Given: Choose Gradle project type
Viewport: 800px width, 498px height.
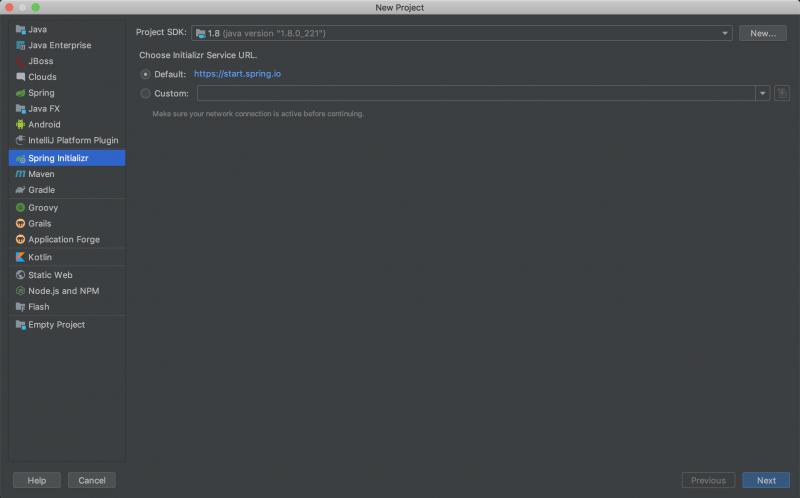Looking at the screenshot, I should click(67, 190).
